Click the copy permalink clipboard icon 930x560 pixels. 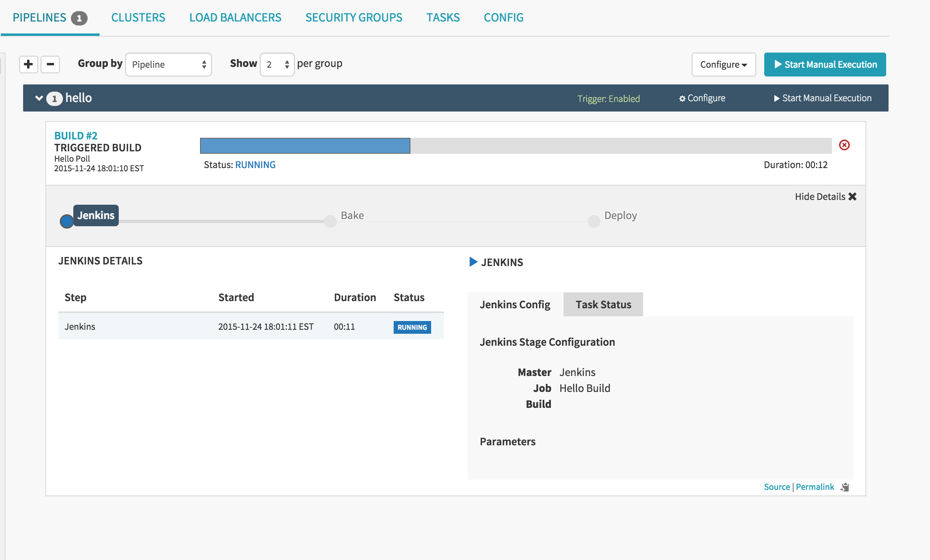[845, 487]
